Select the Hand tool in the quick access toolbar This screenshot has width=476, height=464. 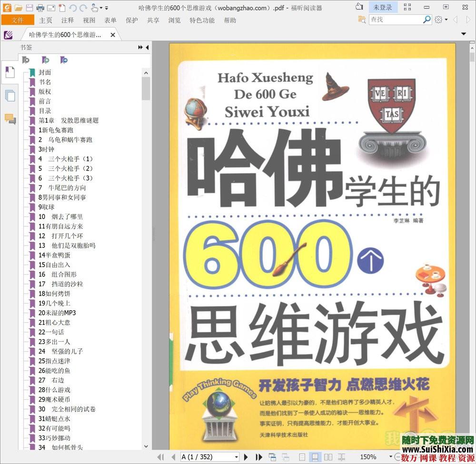tap(94, 8)
